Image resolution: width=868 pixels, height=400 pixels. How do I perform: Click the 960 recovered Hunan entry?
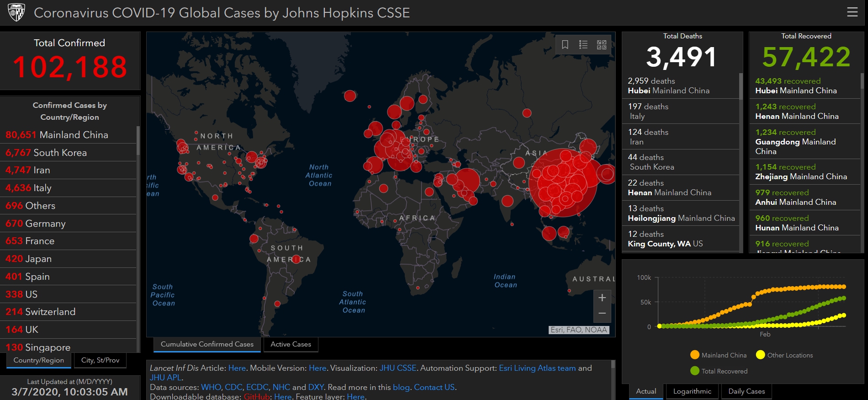805,223
